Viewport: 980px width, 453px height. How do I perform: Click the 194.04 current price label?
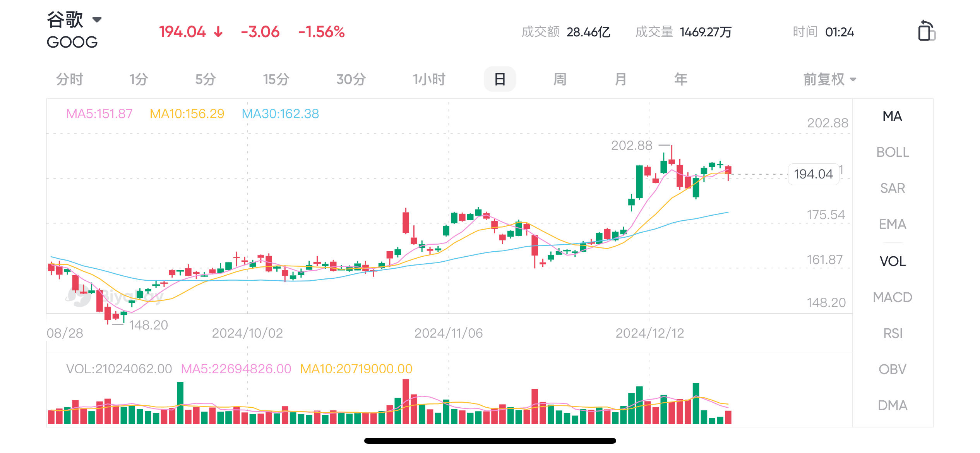(x=813, y=174)
